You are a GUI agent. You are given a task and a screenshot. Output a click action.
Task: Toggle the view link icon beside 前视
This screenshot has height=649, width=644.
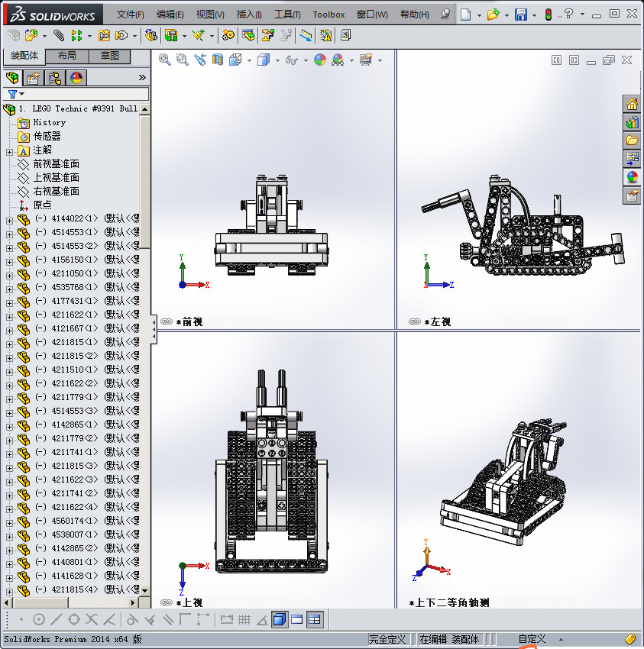coord(167,321)
